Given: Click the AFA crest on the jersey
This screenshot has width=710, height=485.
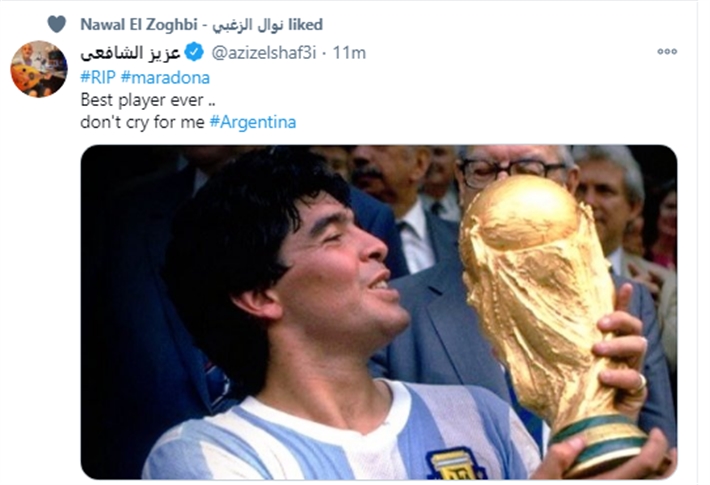Looking at the screenshot, I should point(455,464).
